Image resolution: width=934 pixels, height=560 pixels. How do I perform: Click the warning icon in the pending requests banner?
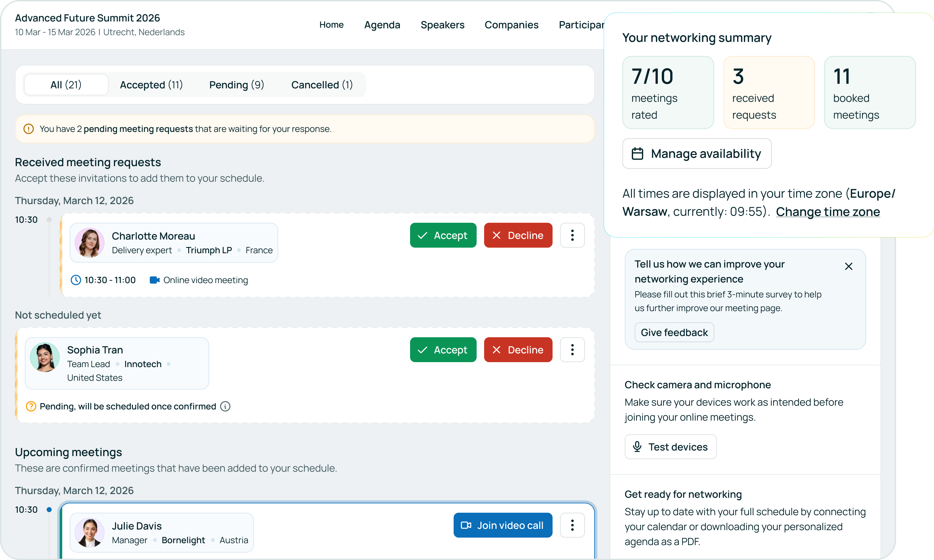pyautogui.click(x=29, y=129)
